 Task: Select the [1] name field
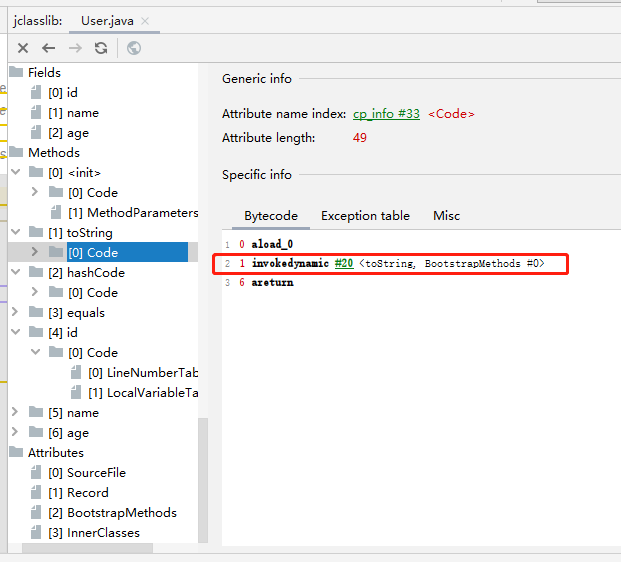(73, 113)
